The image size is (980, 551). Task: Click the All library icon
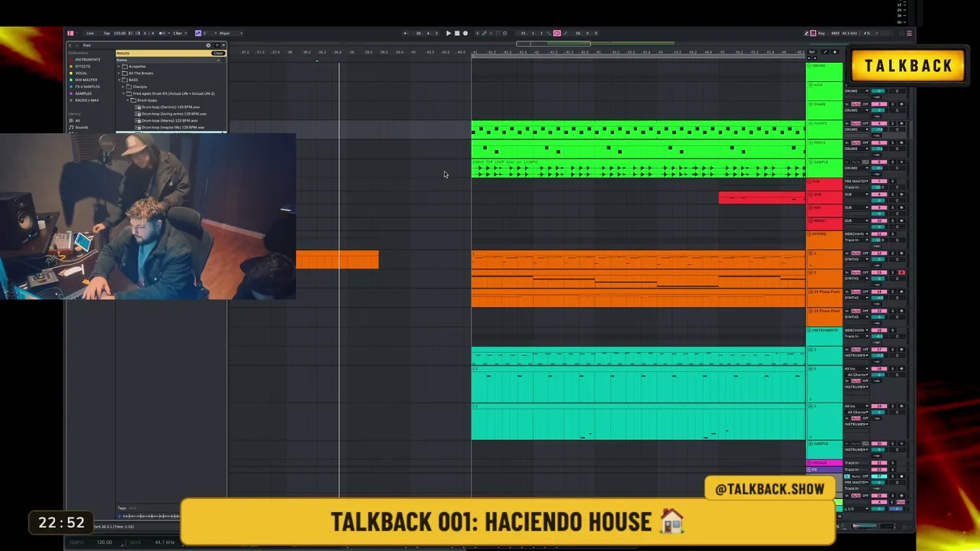pyautogui.click(x=71, y=120)
